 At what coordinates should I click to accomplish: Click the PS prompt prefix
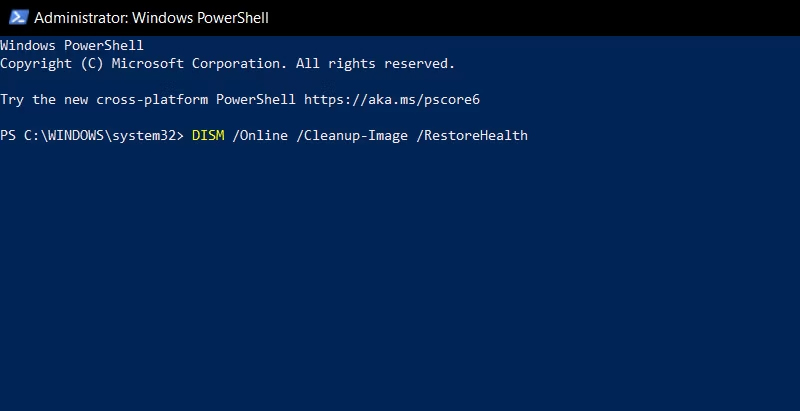(x=8, y=136)
